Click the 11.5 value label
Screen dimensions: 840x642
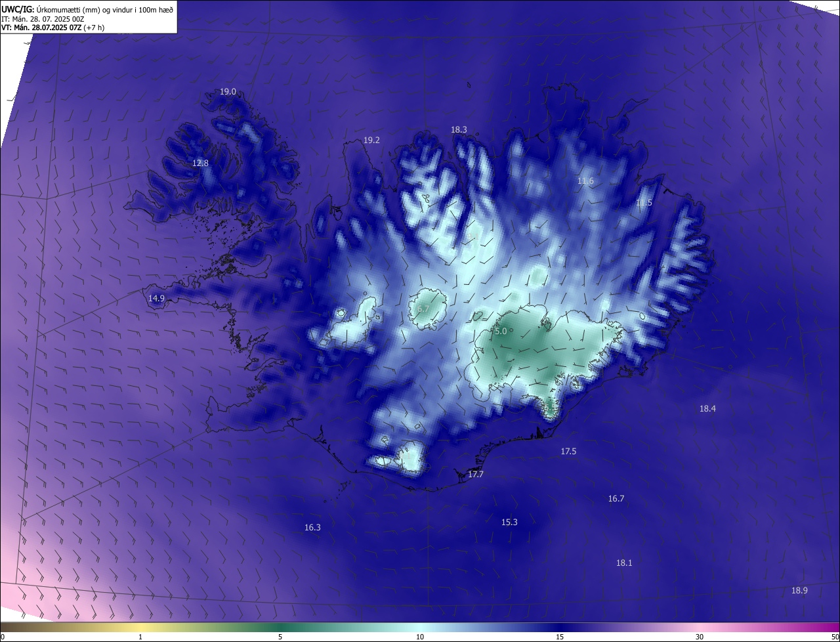pyautogui.click(x=644, y=203)
